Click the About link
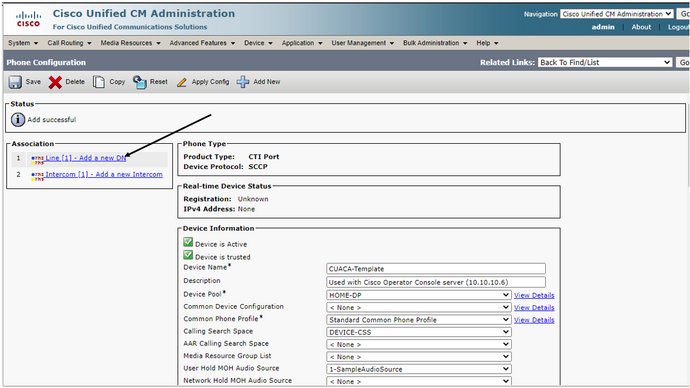 pos(641,27)
